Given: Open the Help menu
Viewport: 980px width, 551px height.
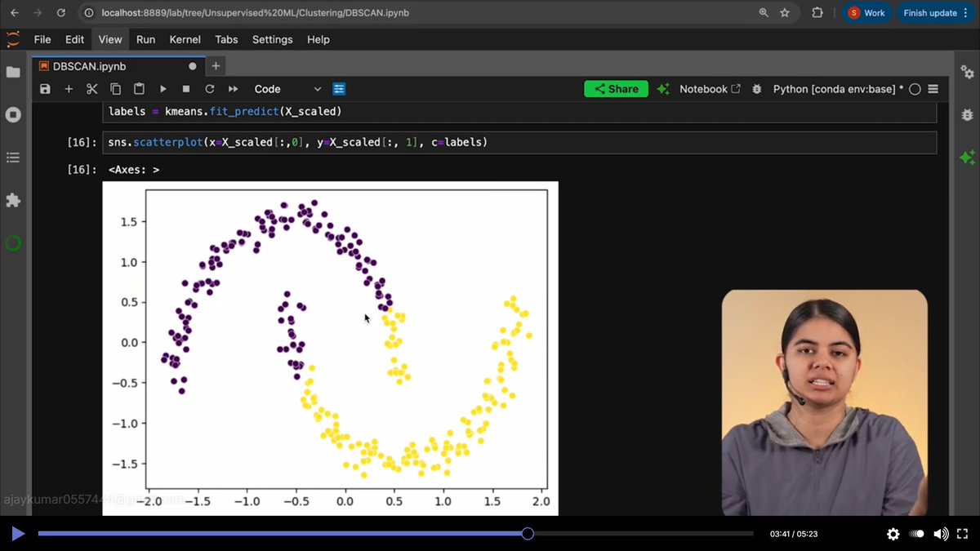Looking at the screenshot, I should (318, 39).
